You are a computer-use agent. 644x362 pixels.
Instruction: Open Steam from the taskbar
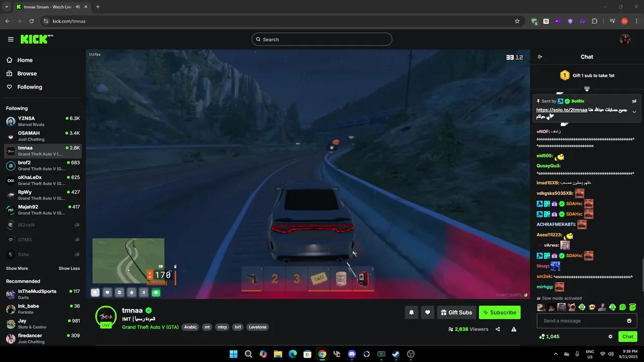(396, 354)
